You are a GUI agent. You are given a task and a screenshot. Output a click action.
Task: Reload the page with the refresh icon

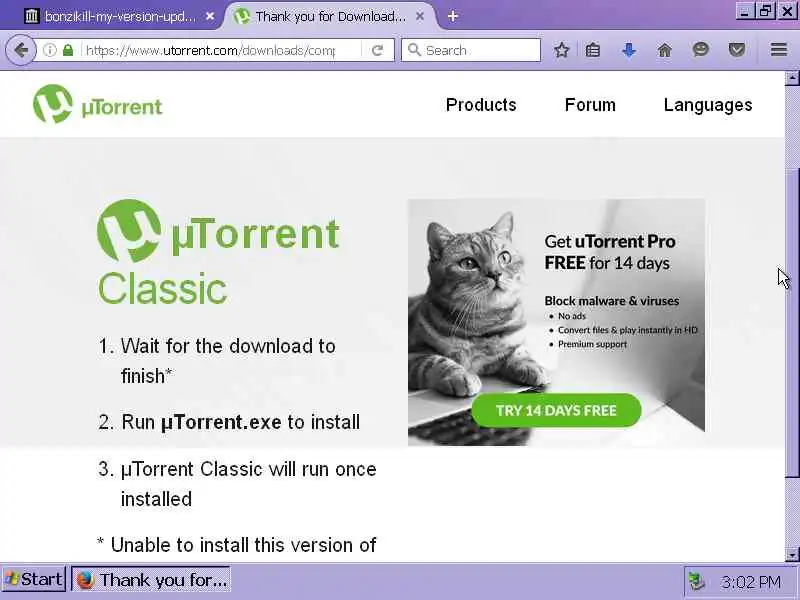(378, 50)
